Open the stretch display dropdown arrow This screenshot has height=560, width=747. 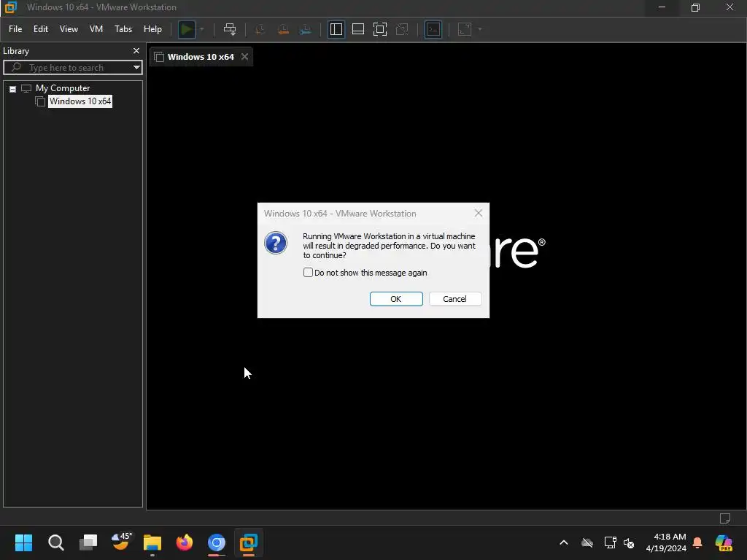pos(480,29)
